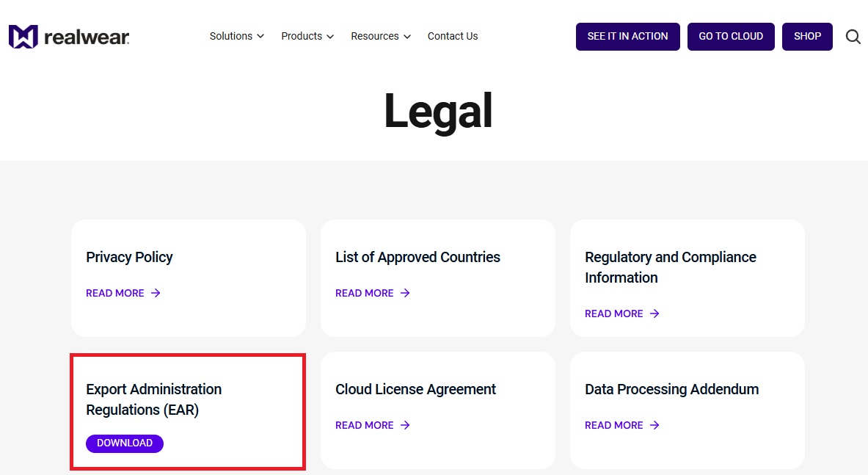The image size is (868, 475).
Task: Click the SEE IT IN ACTION button
Action: (627, 36)
